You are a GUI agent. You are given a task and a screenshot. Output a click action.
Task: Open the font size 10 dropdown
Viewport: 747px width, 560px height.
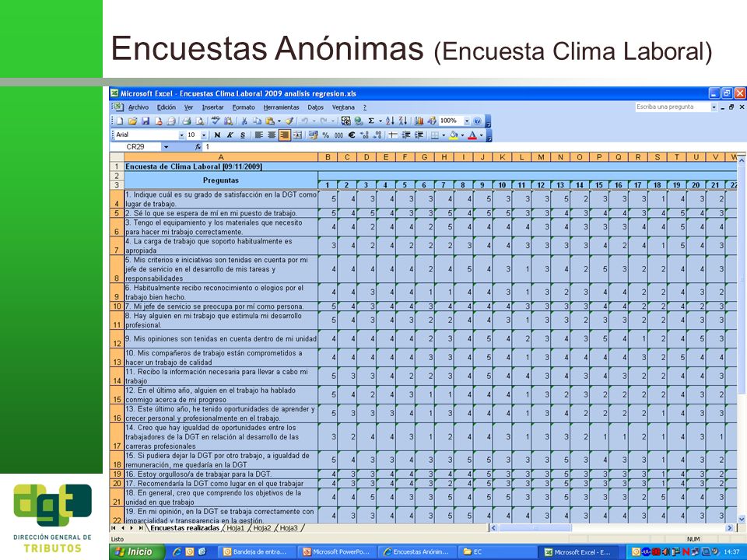(x=203, y=135)
